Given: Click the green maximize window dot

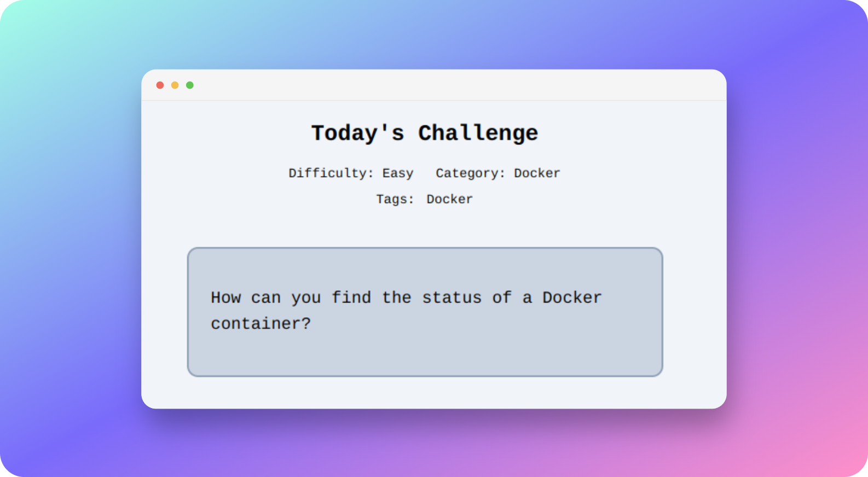Looking at the screenshot, I should tap(189, 85).
